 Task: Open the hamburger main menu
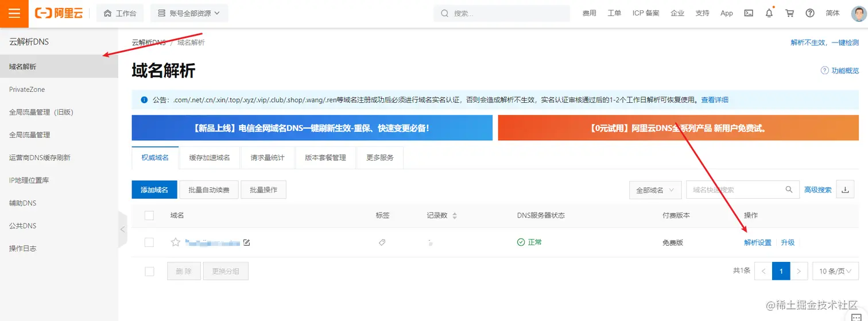click(14, 13)
